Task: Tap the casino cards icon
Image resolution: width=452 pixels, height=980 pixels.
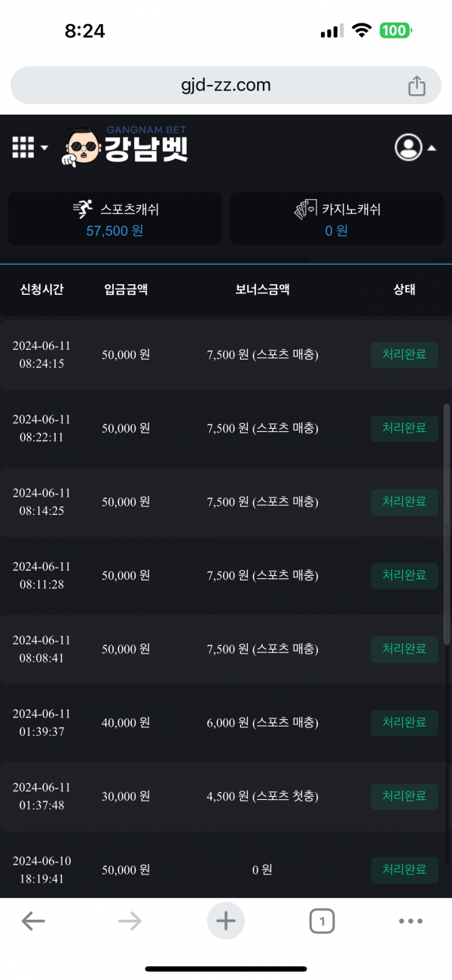Action: [305, 210]
